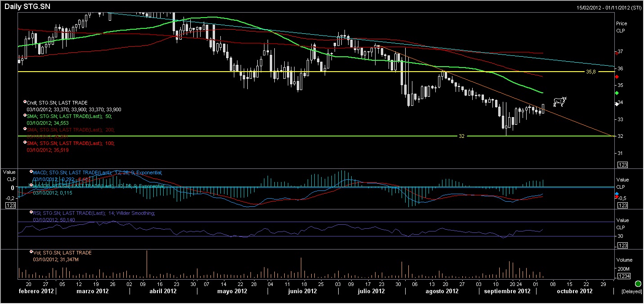
Task: Click the .123 button on the RSI axis
Action: coord(623,245)
